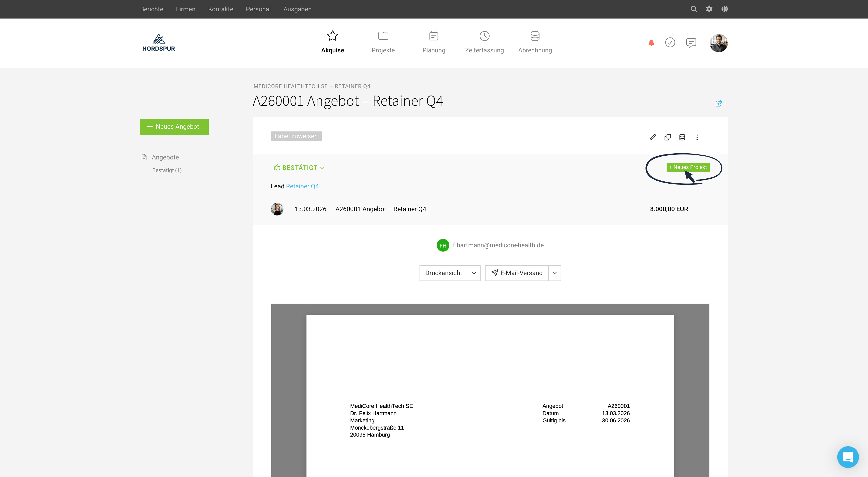Click the Neues Angebot button
This screenshot has height=477, width=868.
(174, 126)
